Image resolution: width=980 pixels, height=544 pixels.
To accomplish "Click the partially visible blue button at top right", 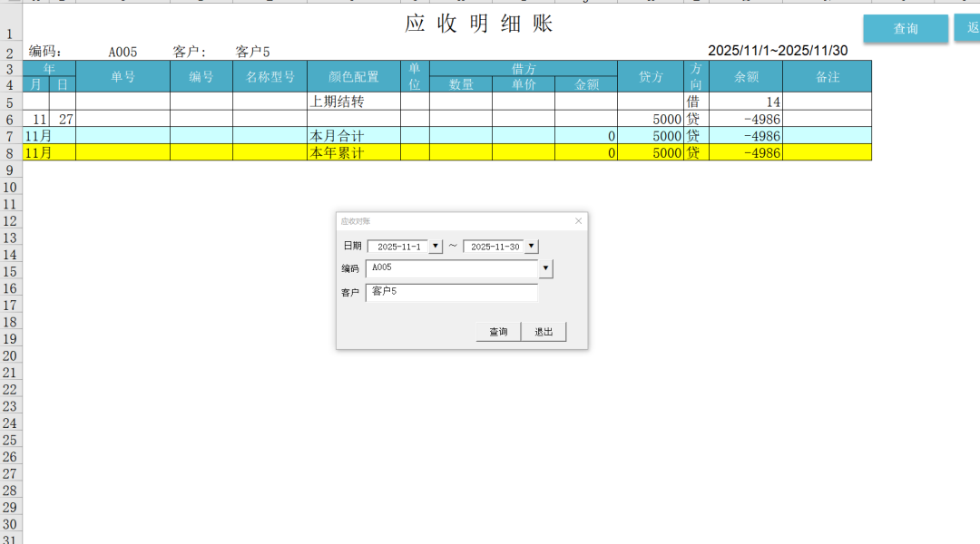I will coord(967,28).
